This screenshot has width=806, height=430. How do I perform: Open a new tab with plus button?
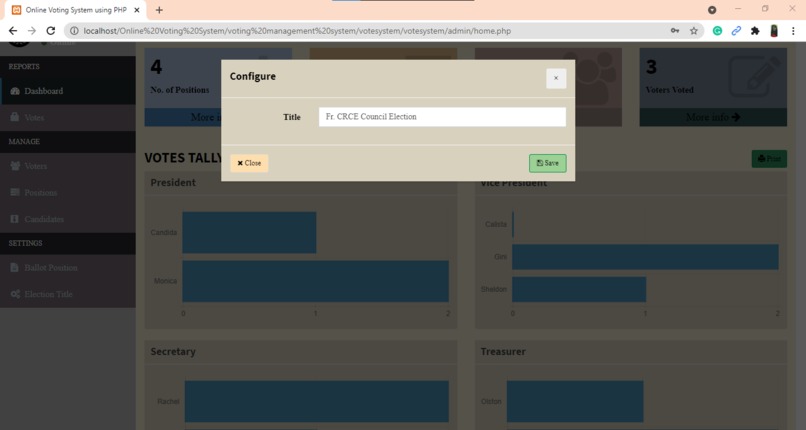click(x=159, y=10)
